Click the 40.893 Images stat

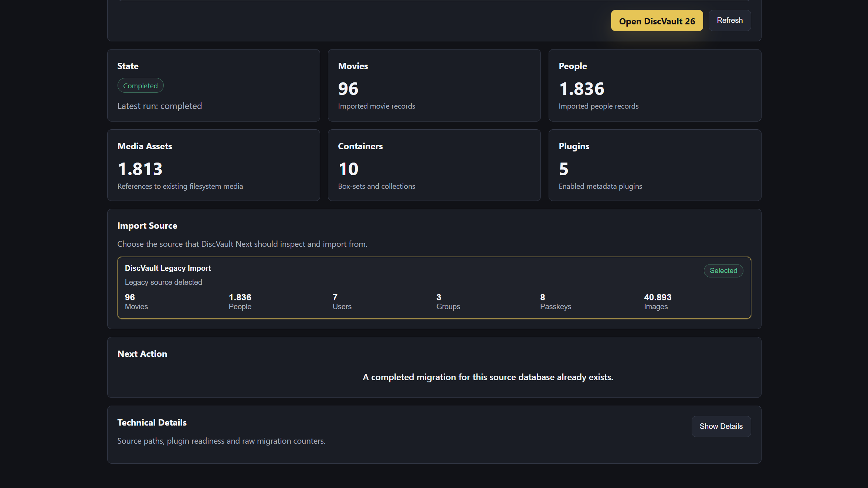658,302
